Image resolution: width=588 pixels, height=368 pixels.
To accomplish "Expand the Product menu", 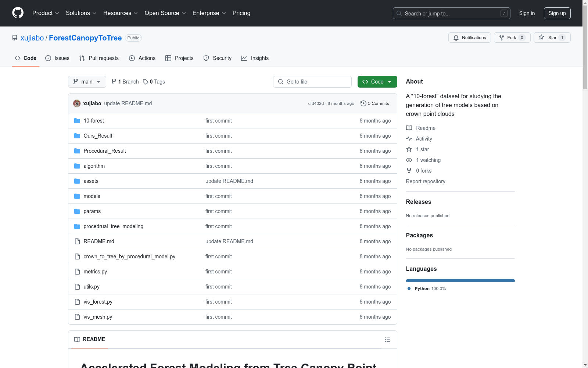I will (46, 13).
